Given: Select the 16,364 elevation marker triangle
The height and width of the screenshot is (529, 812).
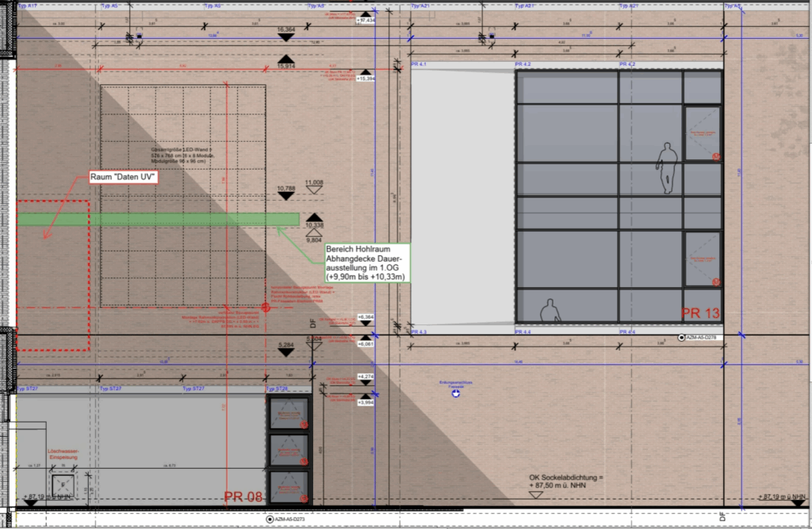Looking at the screenshot, I should [x=286, y=38].
